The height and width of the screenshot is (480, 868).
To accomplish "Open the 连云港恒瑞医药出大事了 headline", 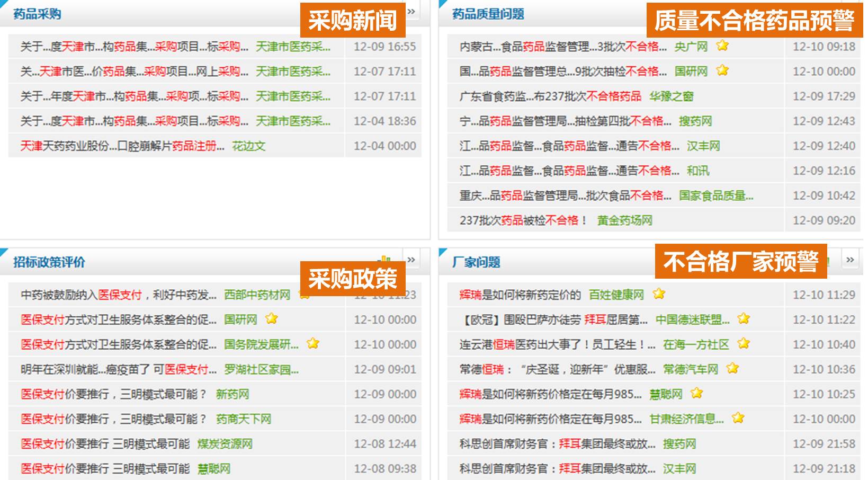I will (557, 344).
